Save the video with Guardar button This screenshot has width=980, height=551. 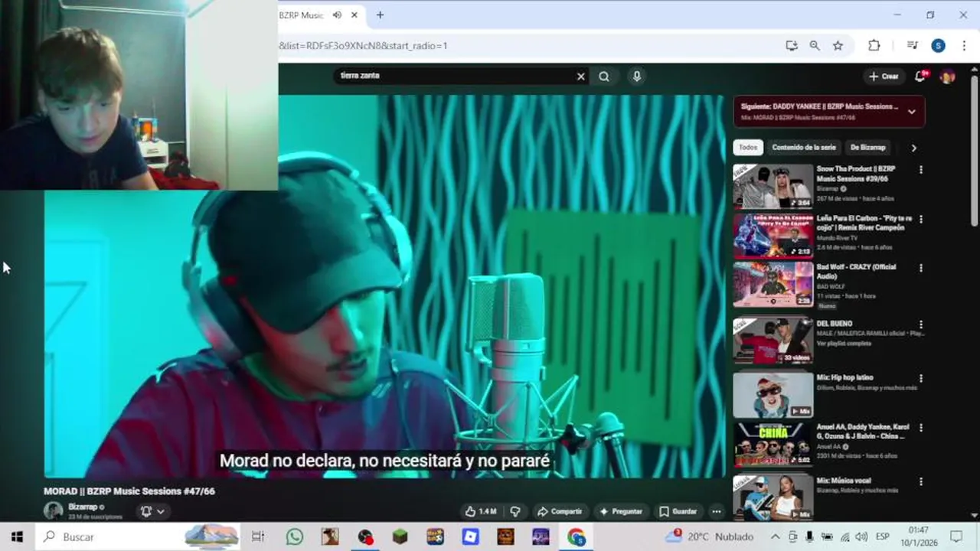click(x=678, y=511)
